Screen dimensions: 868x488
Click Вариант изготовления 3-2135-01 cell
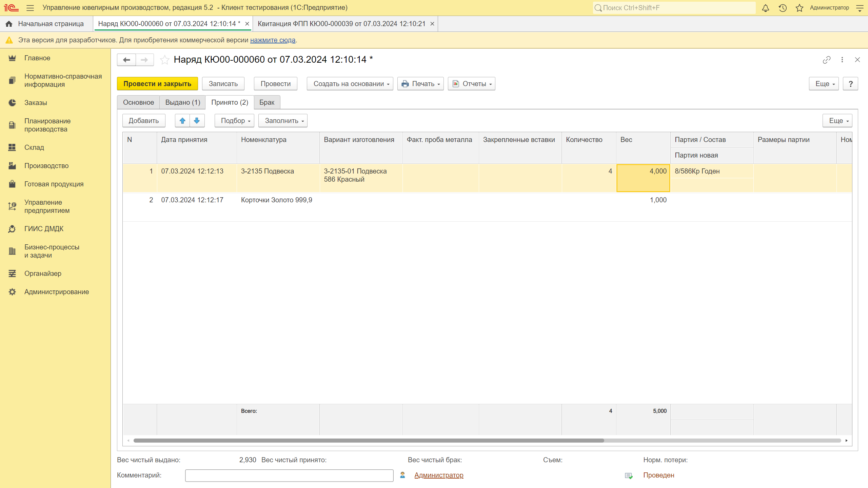point(361,178)
